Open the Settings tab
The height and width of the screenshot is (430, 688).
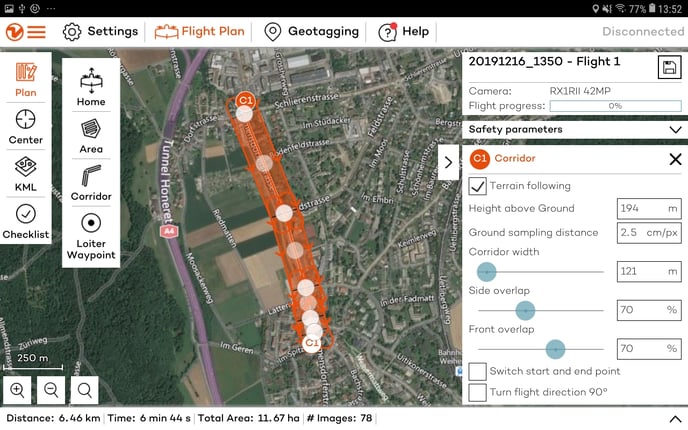[100, 31]
